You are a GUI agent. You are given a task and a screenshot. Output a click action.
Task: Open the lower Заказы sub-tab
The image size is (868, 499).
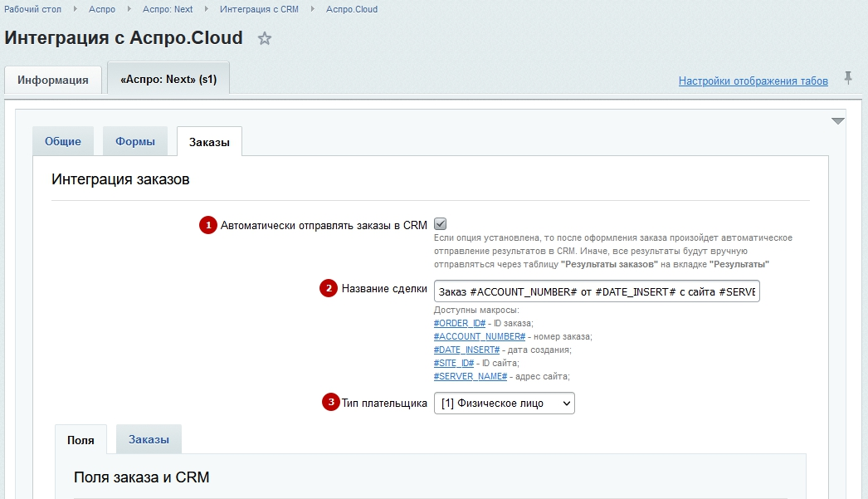149,439
